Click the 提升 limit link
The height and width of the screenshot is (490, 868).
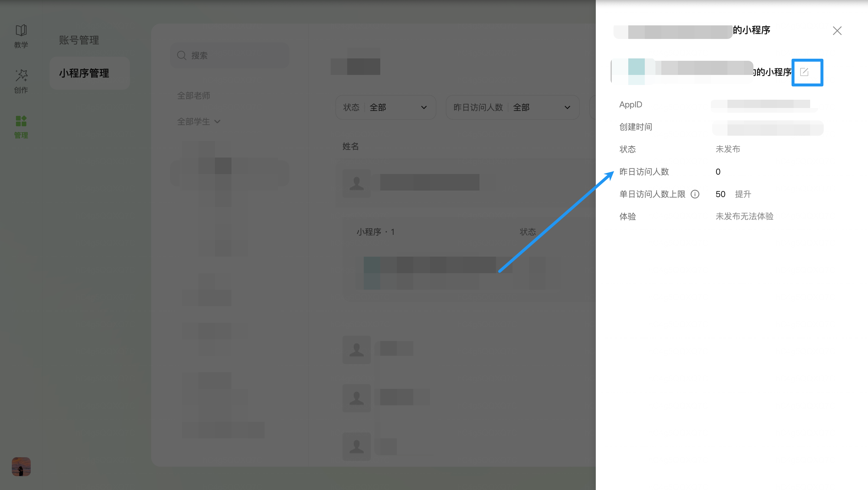743,194
